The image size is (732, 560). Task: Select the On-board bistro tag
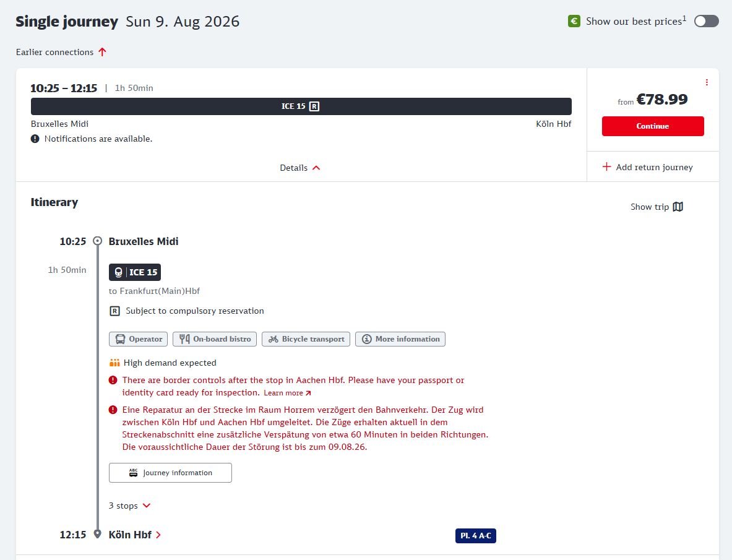tap(215, 339)
